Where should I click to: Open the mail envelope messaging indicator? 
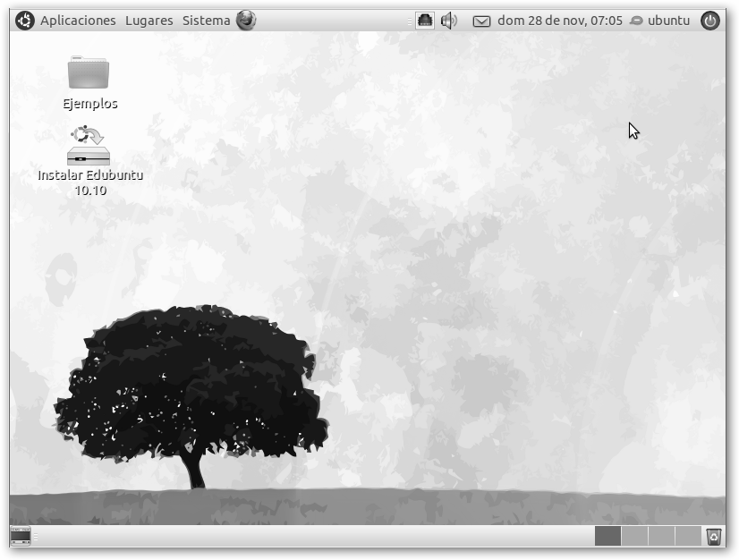481,21
